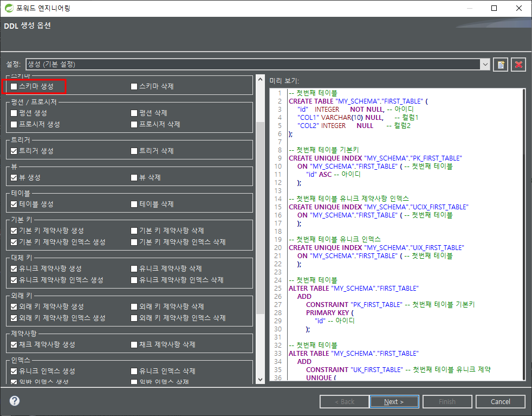Screen dimensions: 532x416
Task: Uncheck 채크 제약사항 생성 checkbox
Action: point(14,345)
